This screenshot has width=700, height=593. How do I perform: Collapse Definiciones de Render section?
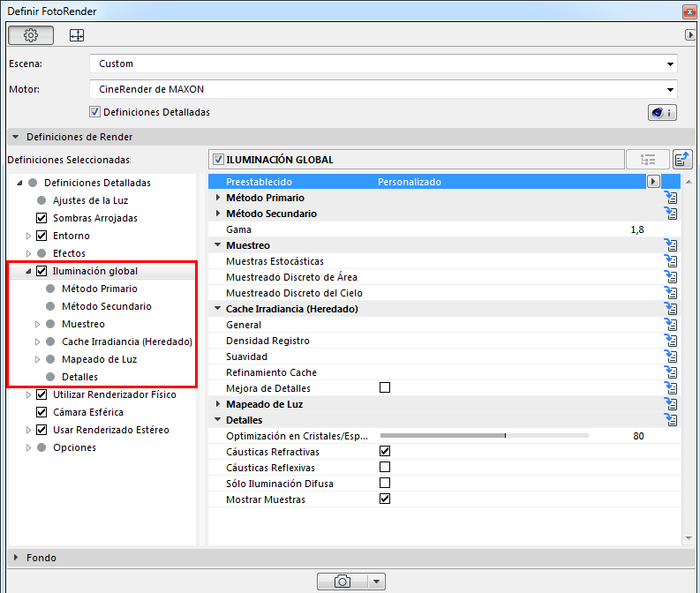pos(16,137)
